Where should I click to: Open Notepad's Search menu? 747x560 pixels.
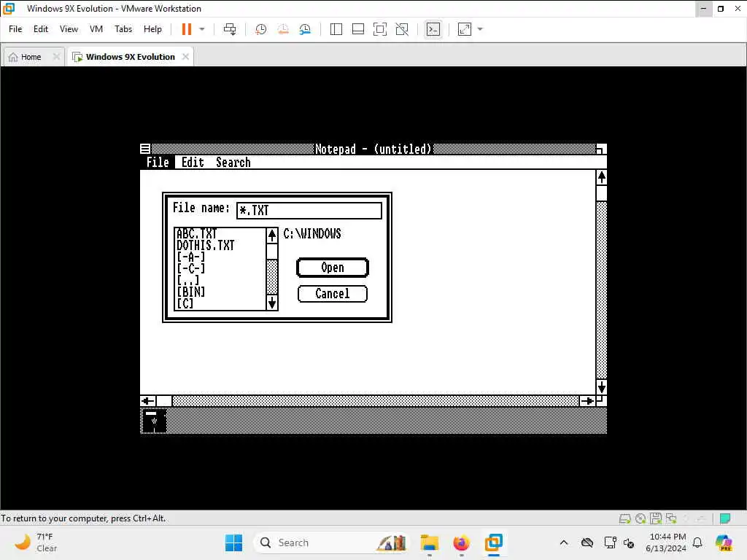click(x=233, y=163)
